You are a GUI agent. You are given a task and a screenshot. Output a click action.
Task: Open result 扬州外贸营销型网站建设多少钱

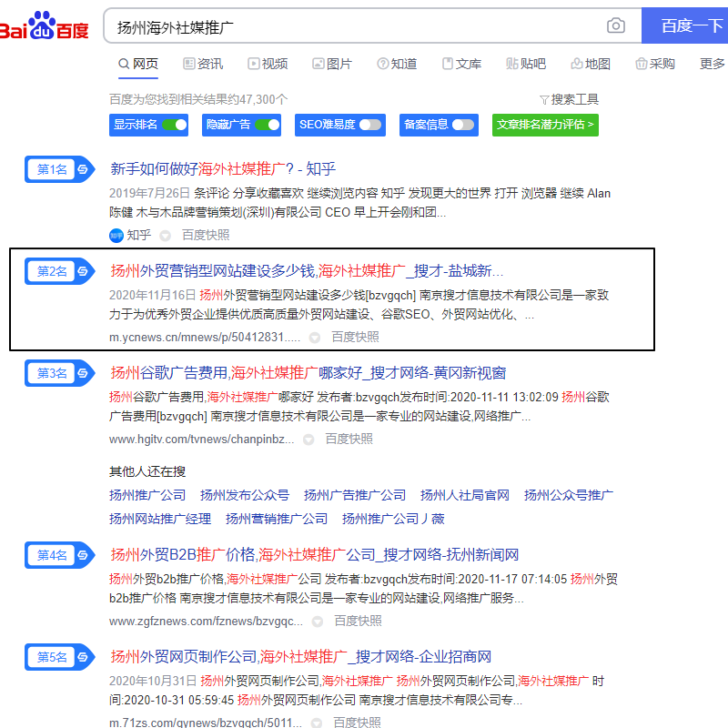click(x=307, y=270)
